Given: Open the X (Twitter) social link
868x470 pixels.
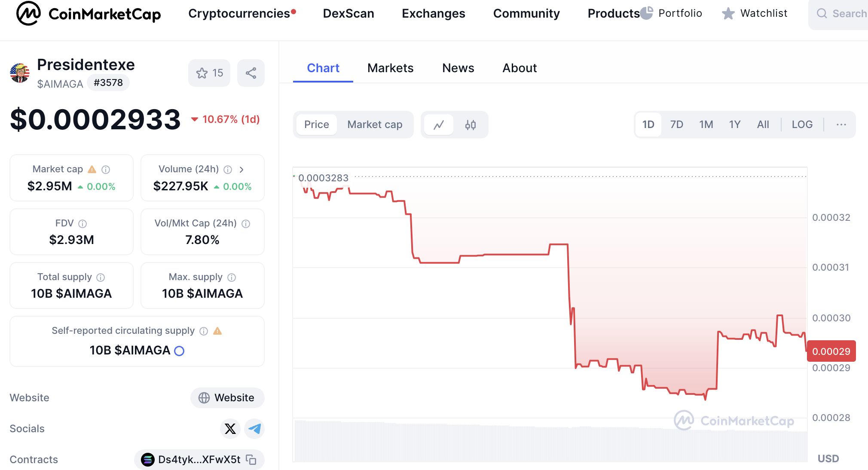Looking at the screenshot, I should pyautogui.click(x=230, y=429).
